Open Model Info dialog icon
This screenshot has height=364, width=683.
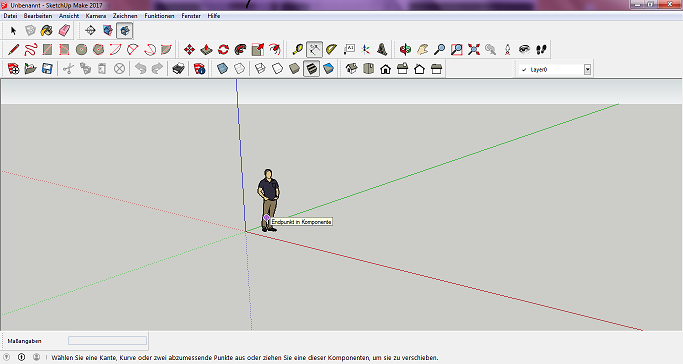coord(199,69)
